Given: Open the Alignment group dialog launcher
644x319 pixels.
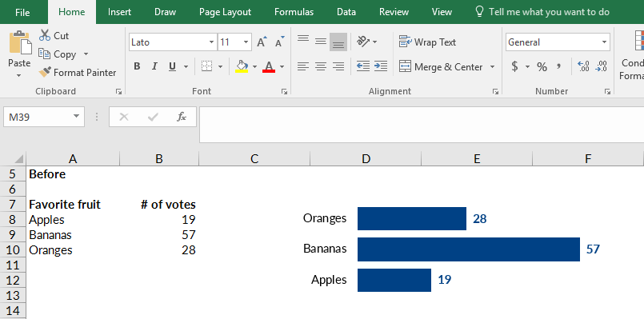Looking at the screenshot, I should tap(495, 92).
